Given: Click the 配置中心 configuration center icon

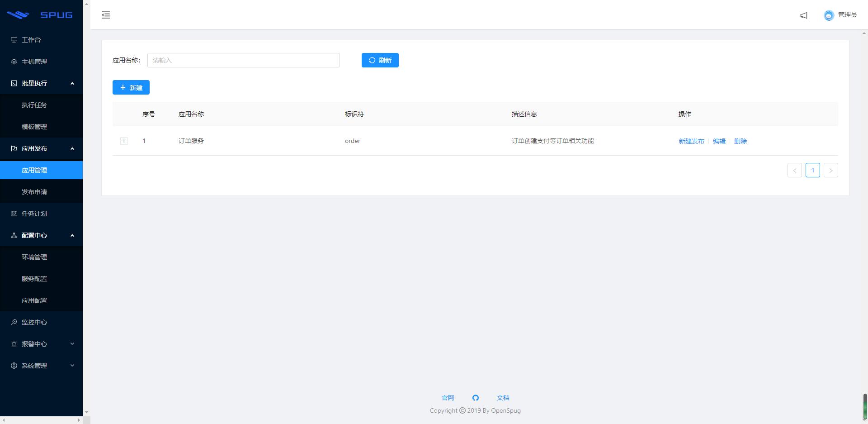Looking at the screenshot, I should (13, 235).
